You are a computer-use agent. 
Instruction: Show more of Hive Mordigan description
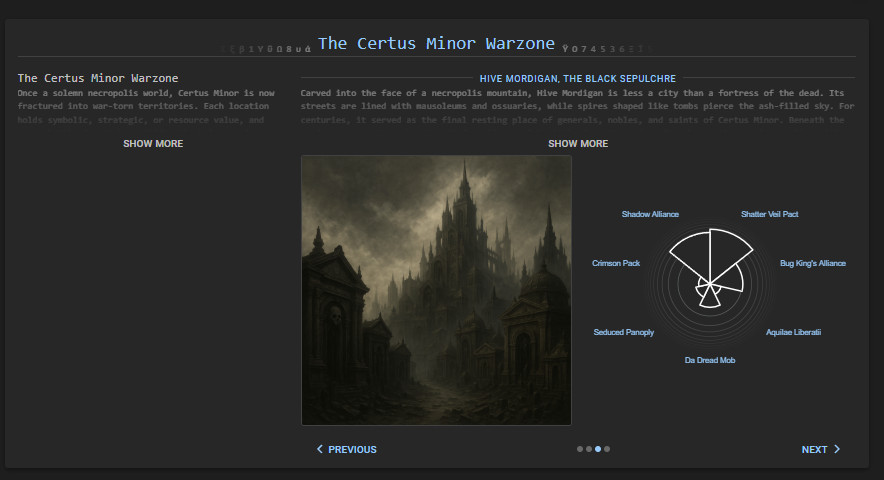point(578,144)
